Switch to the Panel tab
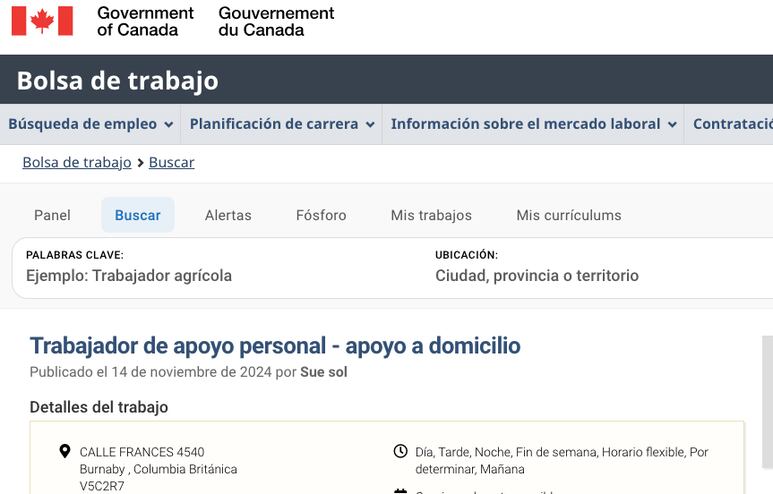Screen dimensions: 773x494 click(x=52, y=215)
